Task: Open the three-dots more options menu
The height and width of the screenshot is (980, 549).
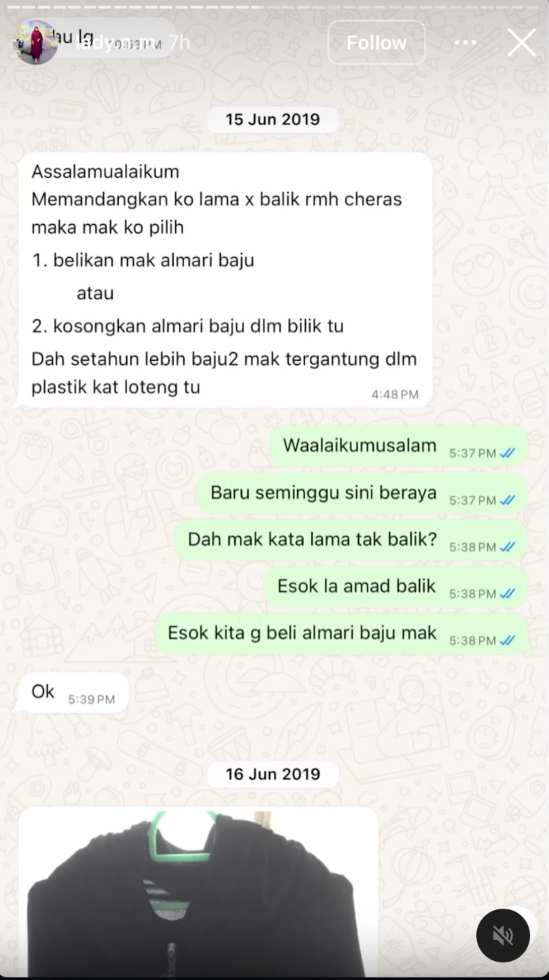Action: (x=465, y=43)
